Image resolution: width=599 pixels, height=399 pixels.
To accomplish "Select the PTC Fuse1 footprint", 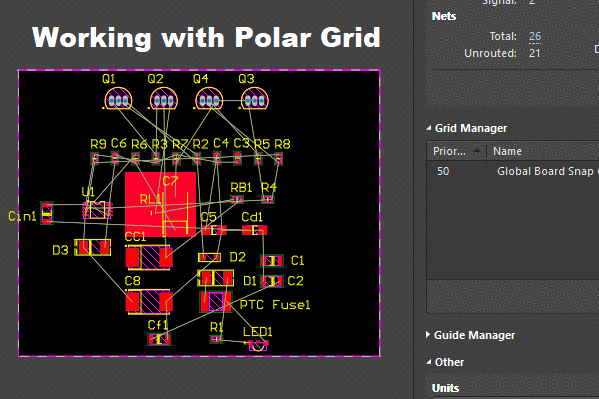I will click(x=215, y=302).
